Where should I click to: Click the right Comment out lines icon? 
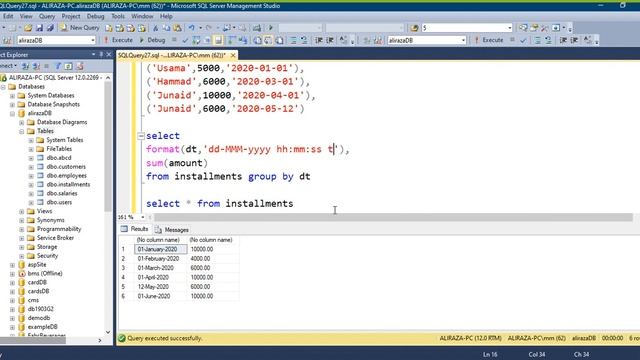[538, 40]
